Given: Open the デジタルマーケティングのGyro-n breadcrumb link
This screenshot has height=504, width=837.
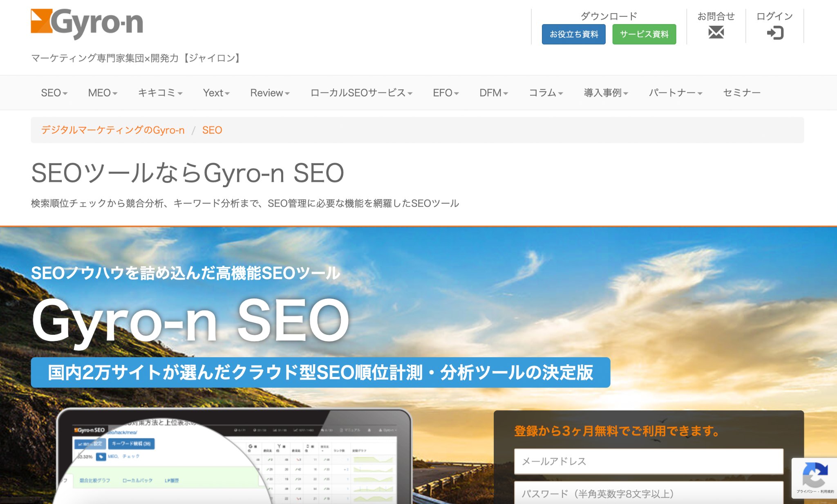Looking at the screenshot, I should [113, 130].
